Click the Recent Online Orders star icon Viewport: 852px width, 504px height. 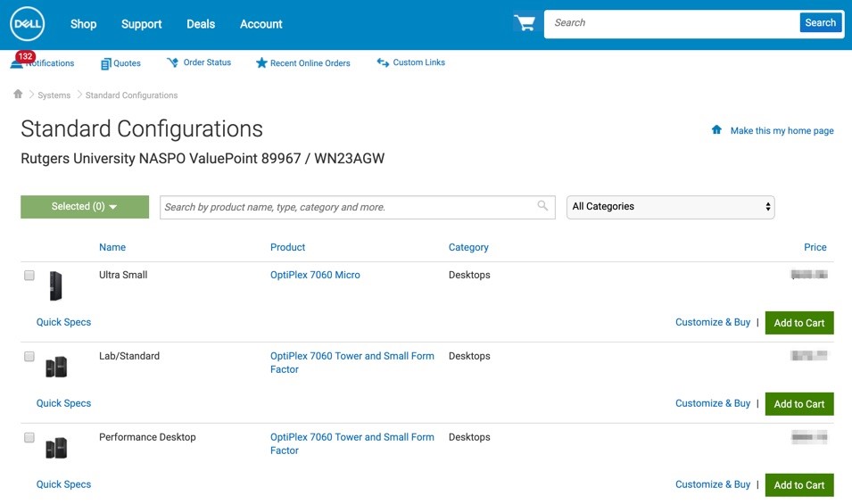[x=261, y=63]
